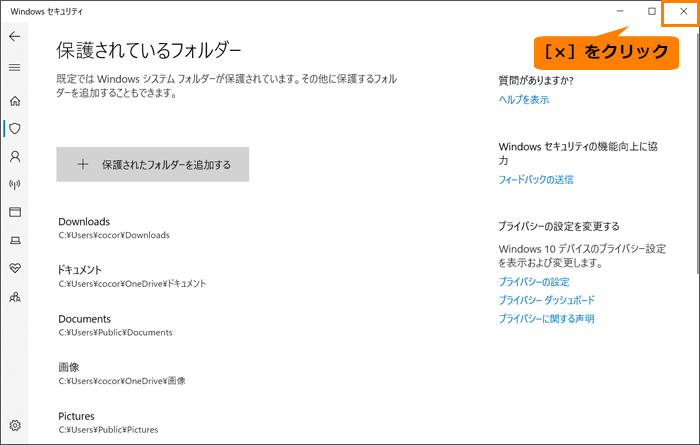Click the 保護されているフォルダー heading
This screenshot has height=445, width=700.
[149, 50]
